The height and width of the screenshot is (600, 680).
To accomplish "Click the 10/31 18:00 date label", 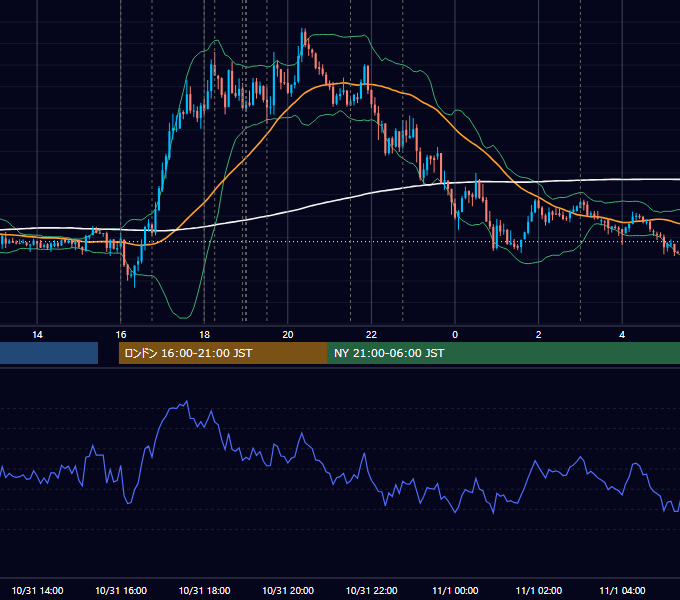I will coord(204,590).
